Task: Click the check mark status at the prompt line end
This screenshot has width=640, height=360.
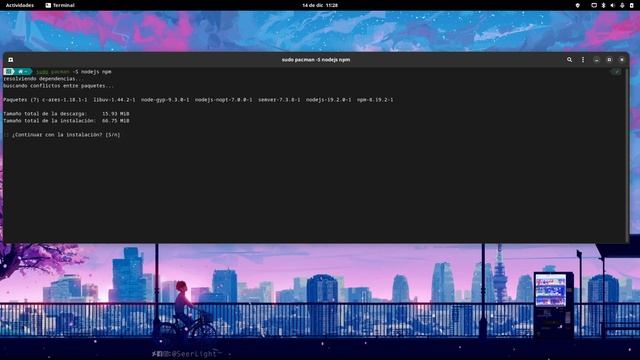Action: pos(616,72)
